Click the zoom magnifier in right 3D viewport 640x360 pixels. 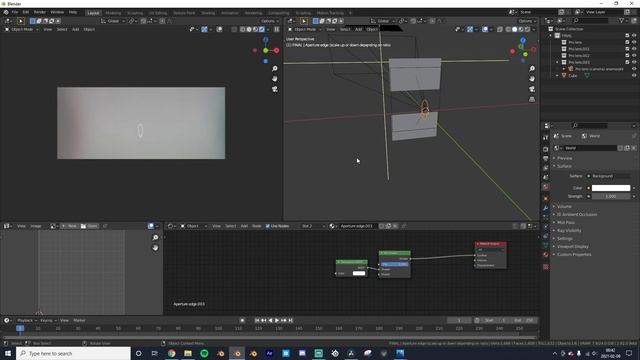point(532,69)
